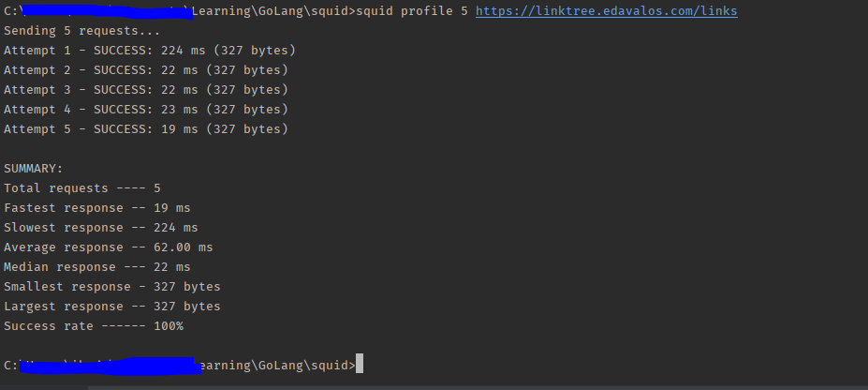The image size is (868, 390).
Task: Click the Success rate 100% line
Action: 93,326
